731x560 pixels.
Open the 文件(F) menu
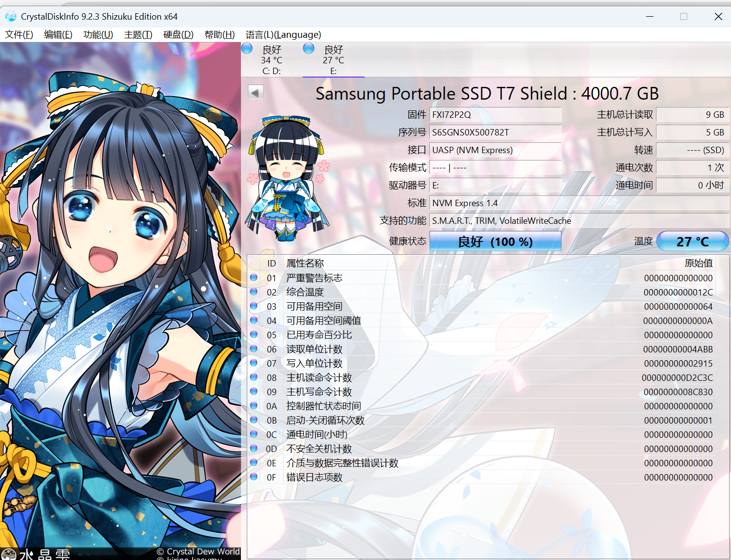pos(19,34)
